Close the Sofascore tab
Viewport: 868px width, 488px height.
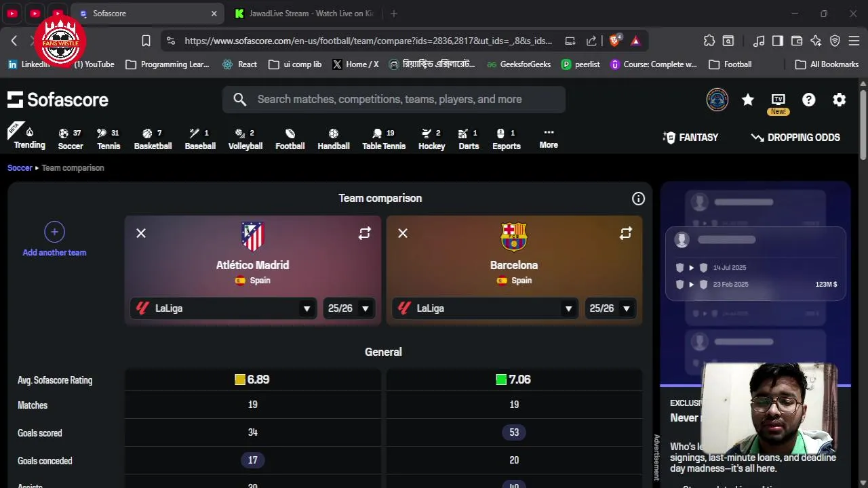(214, 14)
